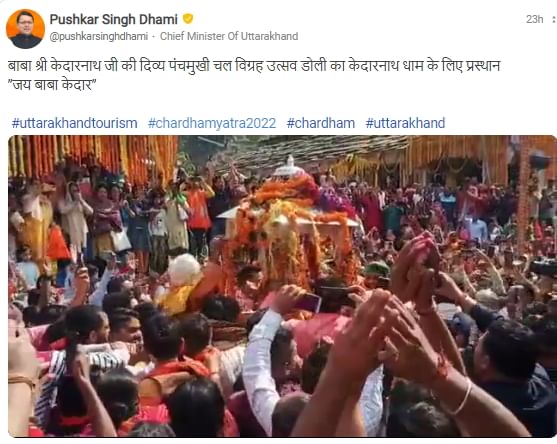
Task: Open the #uttarakhand hashtag
Action: point(405,123)
